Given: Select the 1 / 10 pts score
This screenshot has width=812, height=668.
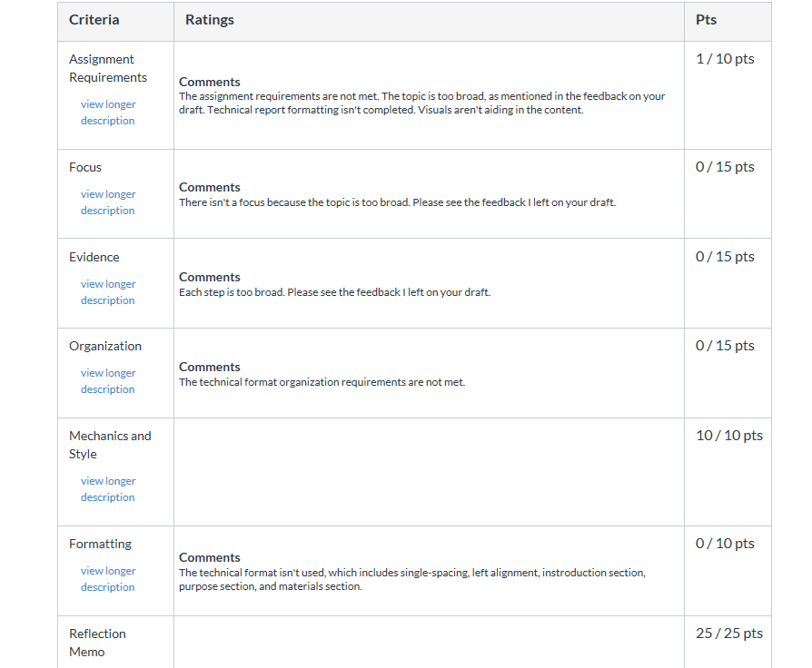Looking at the screenshot, I should point(725,59).
